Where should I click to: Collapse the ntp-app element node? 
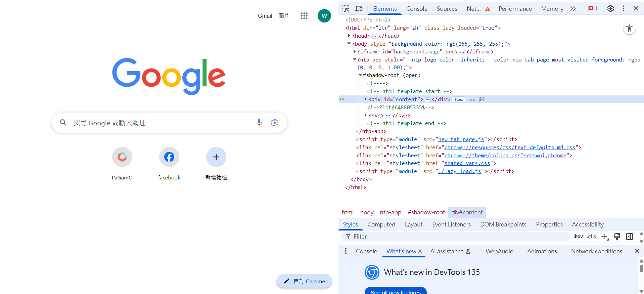click(x=355, y=59)
